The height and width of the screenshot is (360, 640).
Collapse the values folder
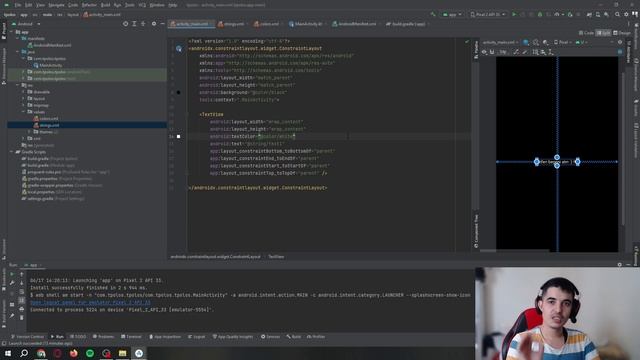click(x=24, y=112)
